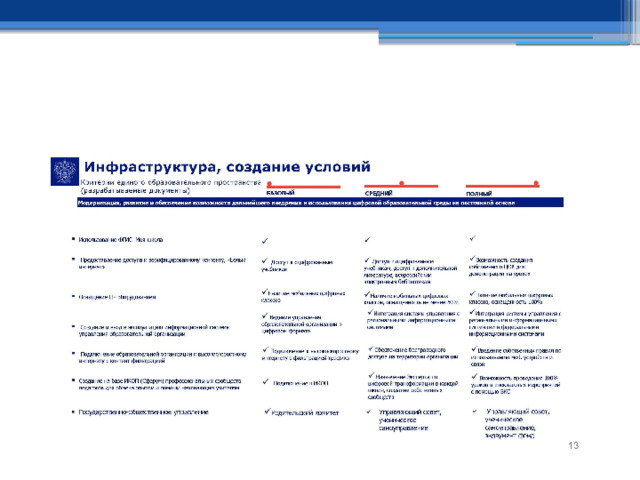The height and width of the screenshot is (480, 640).
Task: Click cell "Обеспечение беспроводного доступа на территории организации"
Action: point(413,353)
